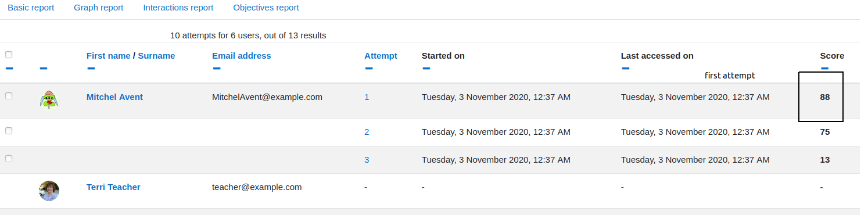The width and height of the screenshot is (868, 215).
Task: Toggle the select-all checkbox in the table header
Action: [x=9, y=55]
